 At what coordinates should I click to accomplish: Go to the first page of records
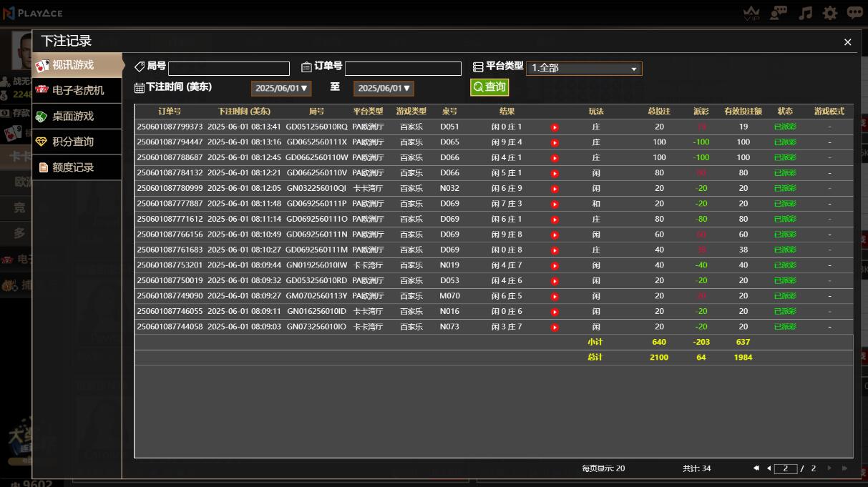coord(756,468)
